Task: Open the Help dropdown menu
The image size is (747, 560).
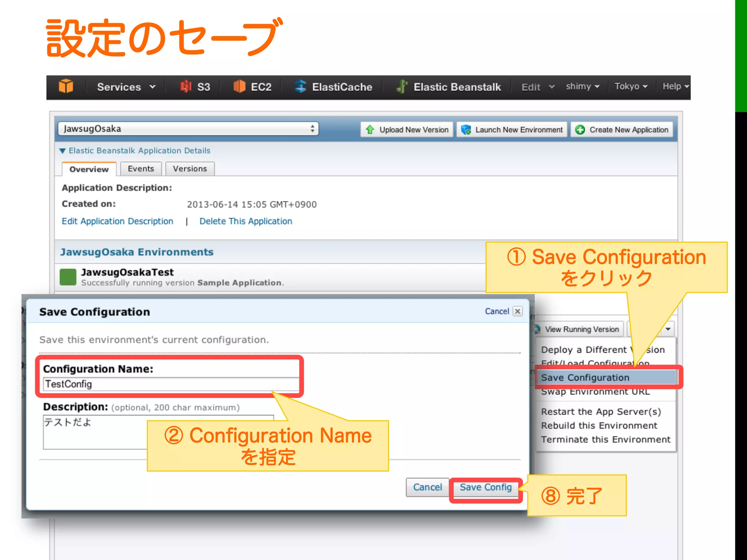Action: (676, 86)
